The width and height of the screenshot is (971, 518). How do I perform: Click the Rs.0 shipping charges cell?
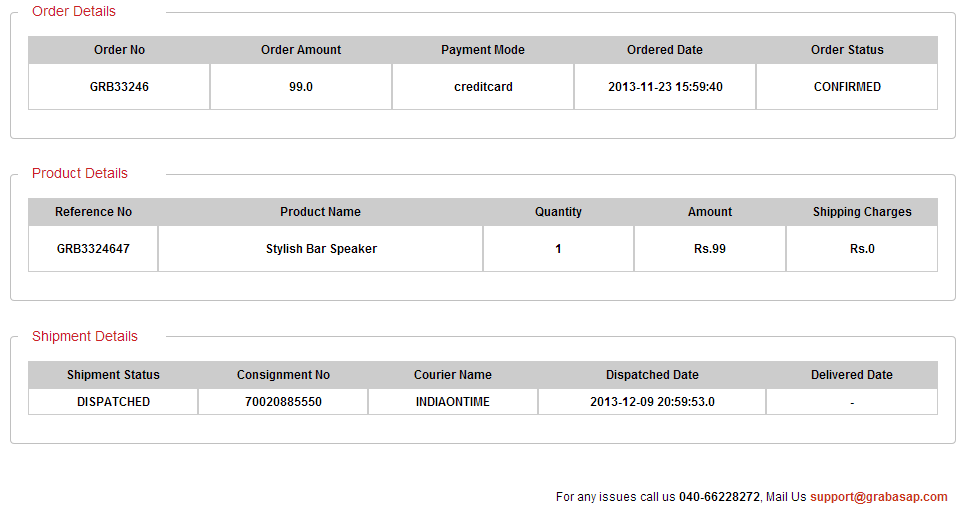(862, 248)
